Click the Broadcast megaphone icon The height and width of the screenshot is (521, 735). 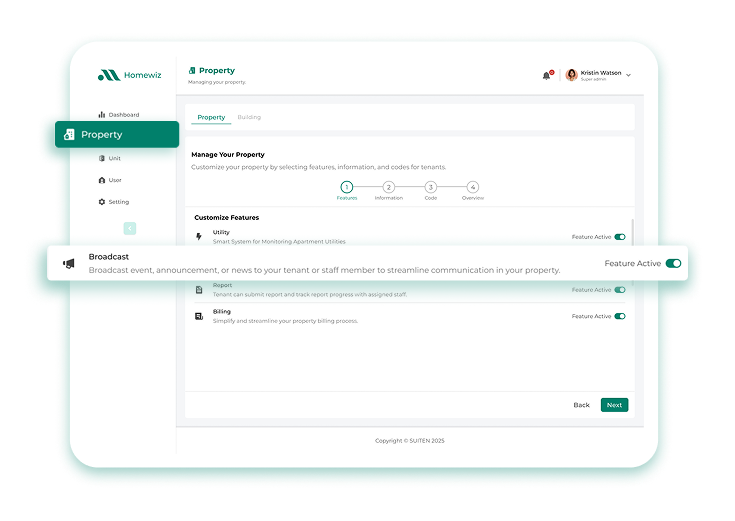pos(69,264)
